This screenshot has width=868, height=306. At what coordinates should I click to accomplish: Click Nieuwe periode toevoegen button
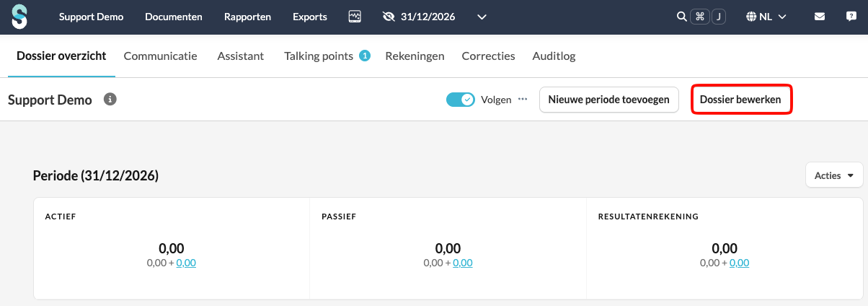(609, 100)
